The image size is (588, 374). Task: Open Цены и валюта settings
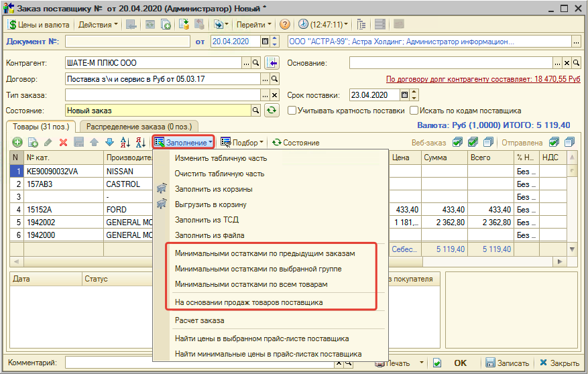pyautogui.click(x=39, y=25)
